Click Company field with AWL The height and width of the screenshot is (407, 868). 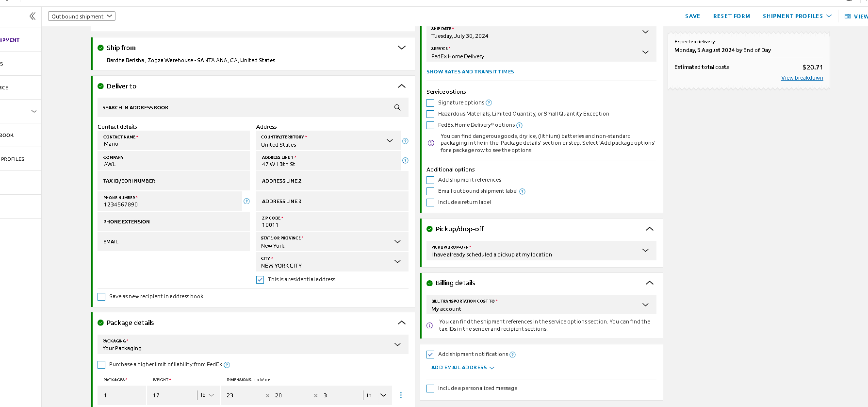(174, 161)
